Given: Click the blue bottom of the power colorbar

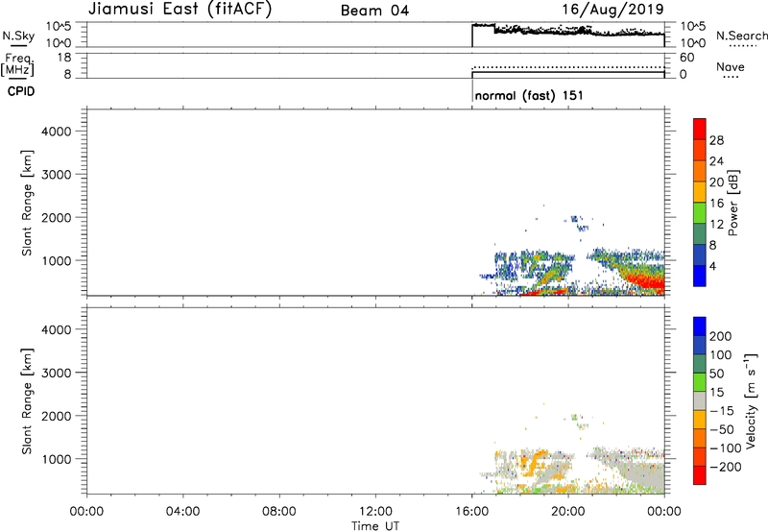Looking at the screenshot, I should click(700, 276).
